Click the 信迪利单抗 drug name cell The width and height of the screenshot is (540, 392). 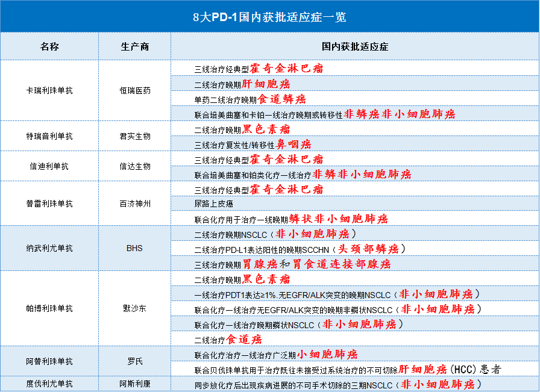click(49, 166)
